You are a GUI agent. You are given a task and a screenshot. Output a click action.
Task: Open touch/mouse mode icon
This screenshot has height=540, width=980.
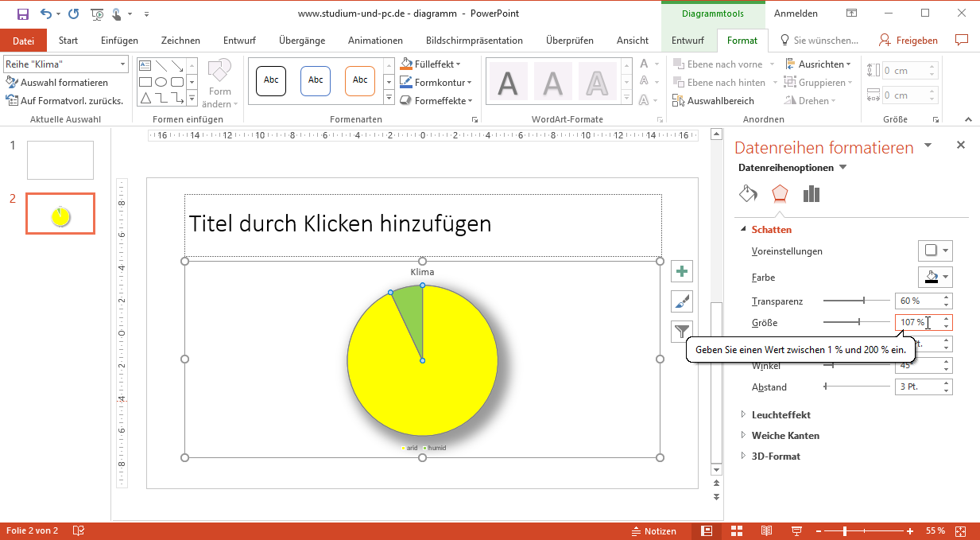coord(117,14)
